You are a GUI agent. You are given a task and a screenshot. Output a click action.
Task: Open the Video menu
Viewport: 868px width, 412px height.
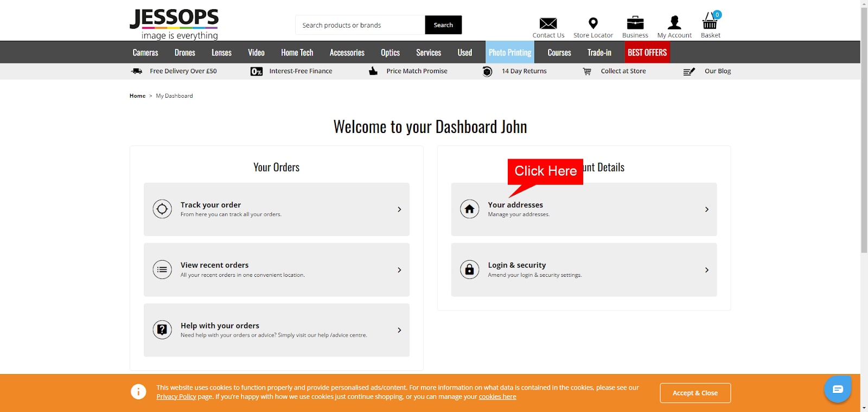(256, 53)
